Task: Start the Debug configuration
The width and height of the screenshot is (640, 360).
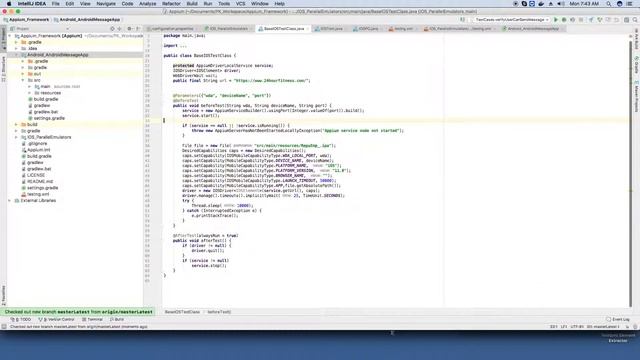Action: point(564,20)
